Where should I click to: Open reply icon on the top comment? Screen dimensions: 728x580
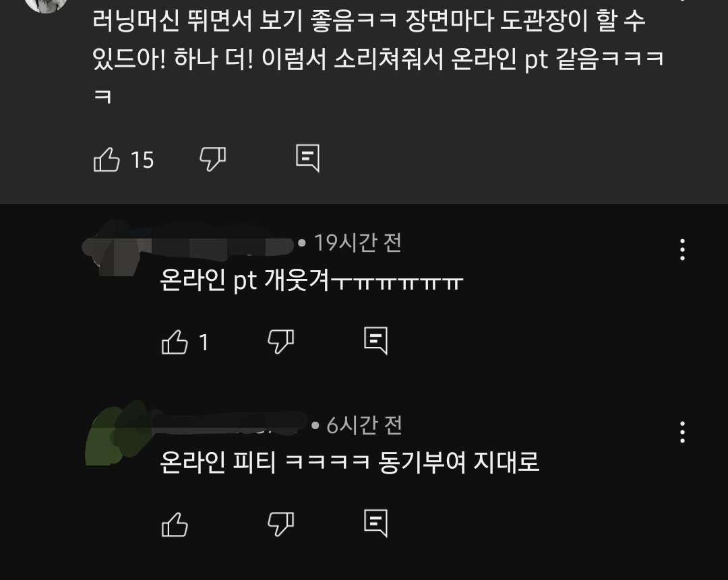pos(308,158)
